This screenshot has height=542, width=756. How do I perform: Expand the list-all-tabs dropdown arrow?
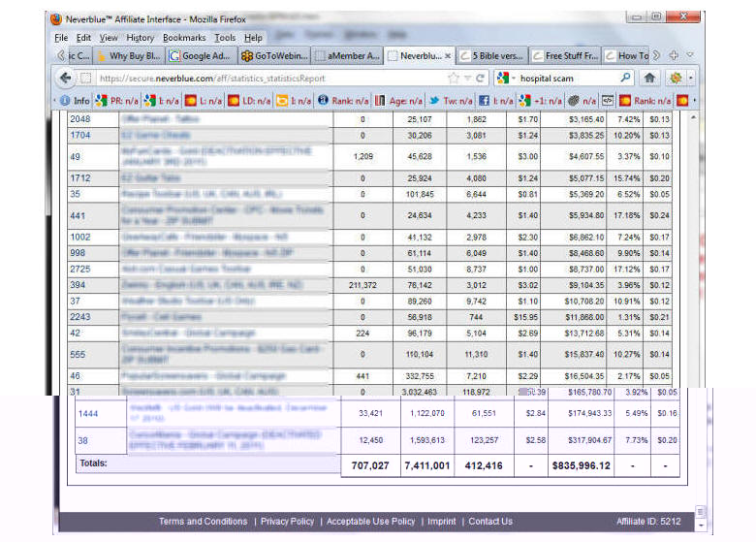689,56
